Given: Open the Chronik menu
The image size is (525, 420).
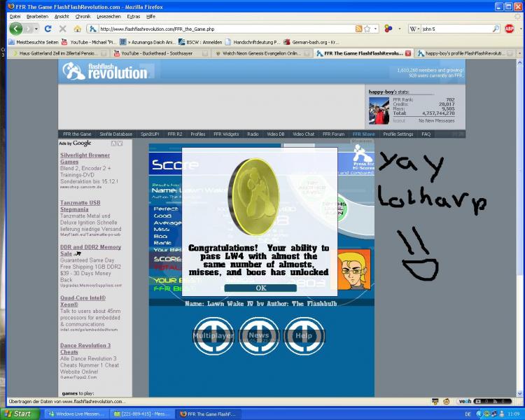Looking at the screenshot, I should coord(83,16).
